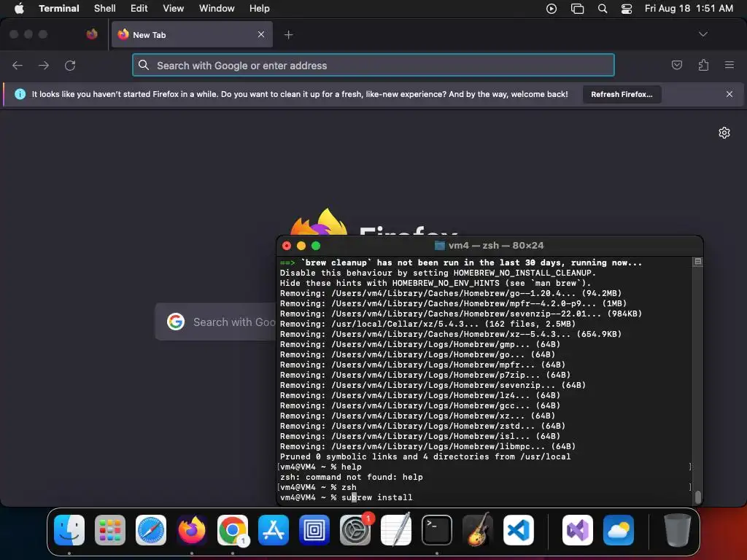Viewport: 747px width, 560px height.
Task: Expand the list all tabs chevron
Action: tap(703, 34)
